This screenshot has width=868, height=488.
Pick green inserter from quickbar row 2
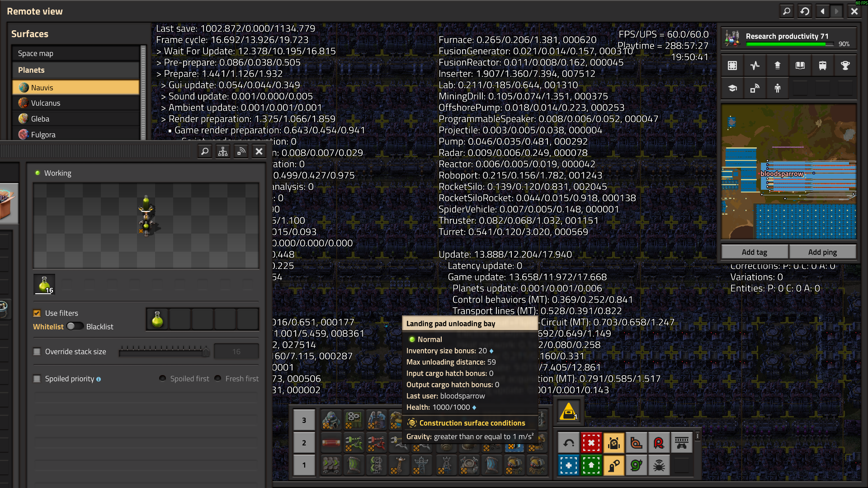(354, 443)
